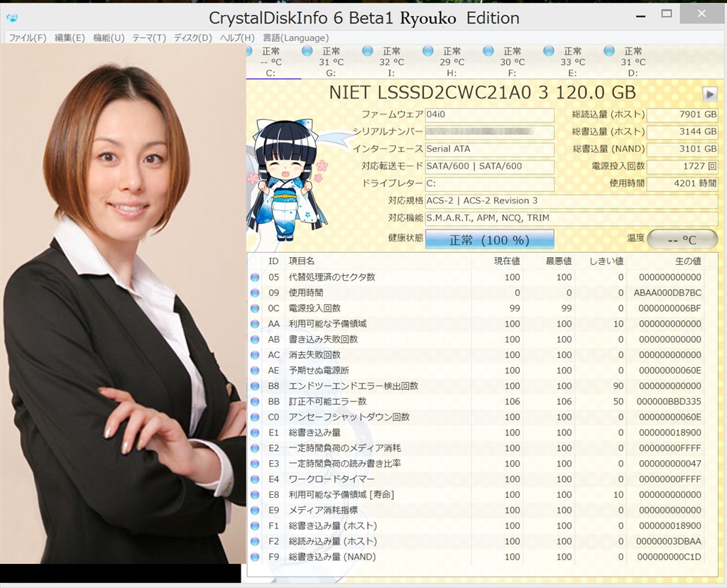Viewport: 727px width, 588px height.
Task: Click status dot for attribute 09 使用時間
Action: coord(255,293)
